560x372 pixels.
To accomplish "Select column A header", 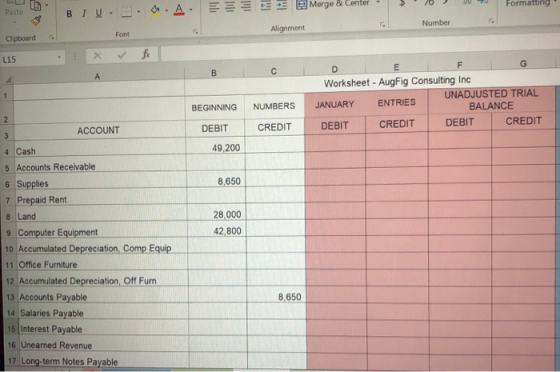I will [97, 76].
